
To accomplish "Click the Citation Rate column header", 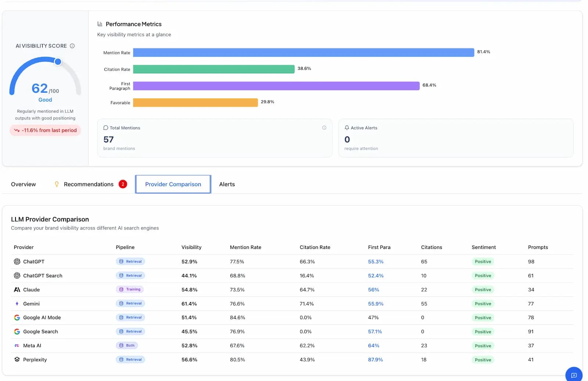I will [315, 247].
